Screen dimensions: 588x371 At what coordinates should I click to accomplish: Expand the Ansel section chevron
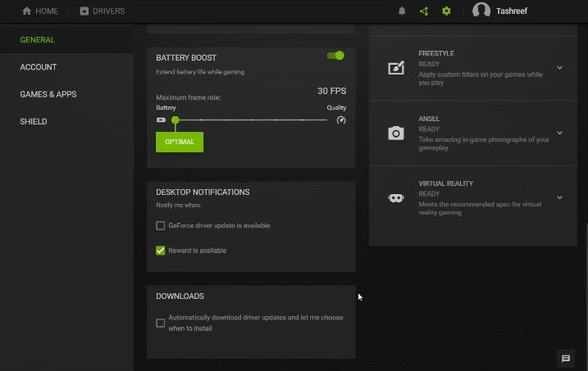pyautogui.click(x=559, y=133)
